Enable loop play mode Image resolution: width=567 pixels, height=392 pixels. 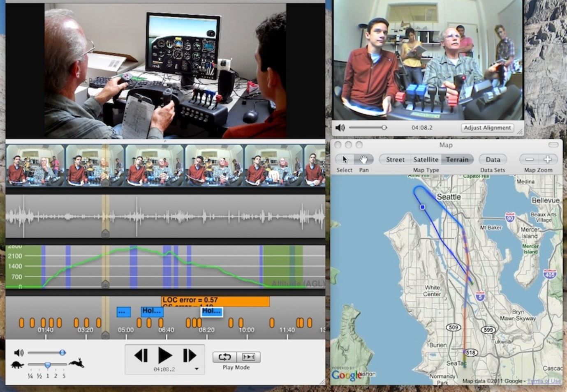coord(224,357)
